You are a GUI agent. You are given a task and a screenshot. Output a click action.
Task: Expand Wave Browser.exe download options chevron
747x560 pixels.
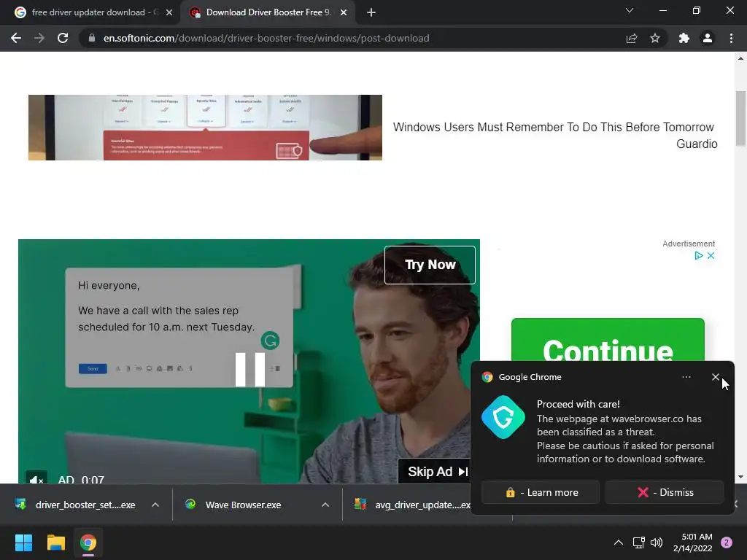click(325, 505)
